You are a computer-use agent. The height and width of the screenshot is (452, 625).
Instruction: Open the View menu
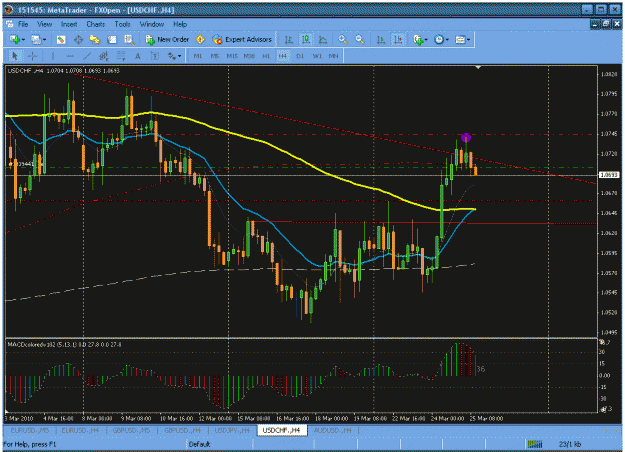[45, 24]
